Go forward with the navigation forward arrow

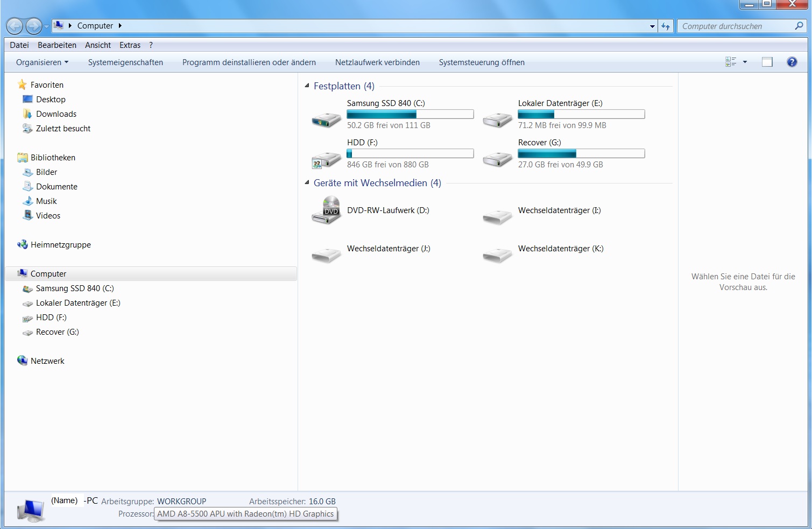[x=33, y=26]
